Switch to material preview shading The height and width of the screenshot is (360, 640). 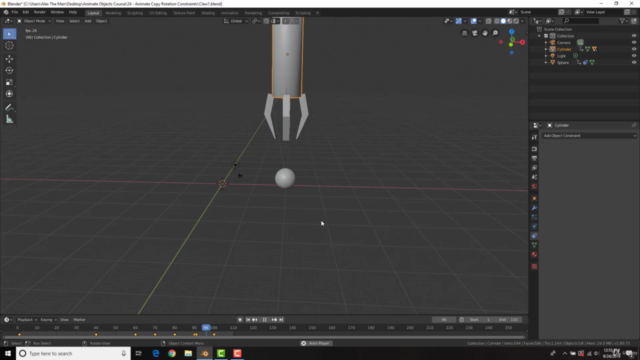coord(510,21)
